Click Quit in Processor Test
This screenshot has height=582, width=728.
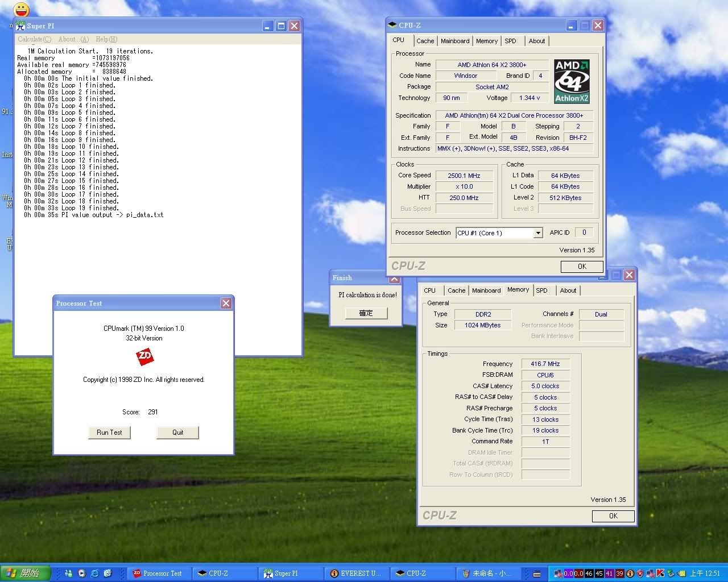click(x=178, y=433)
